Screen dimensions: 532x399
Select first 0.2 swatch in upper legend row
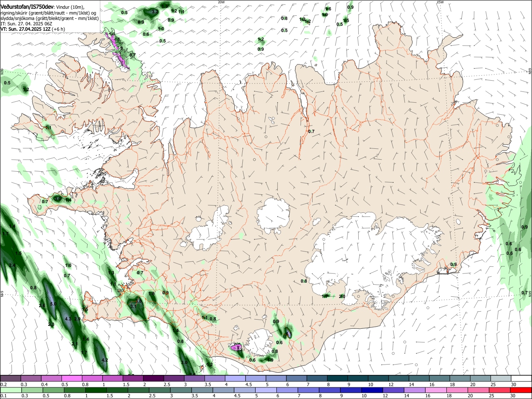pyautogui.click(x=10, y=379)
